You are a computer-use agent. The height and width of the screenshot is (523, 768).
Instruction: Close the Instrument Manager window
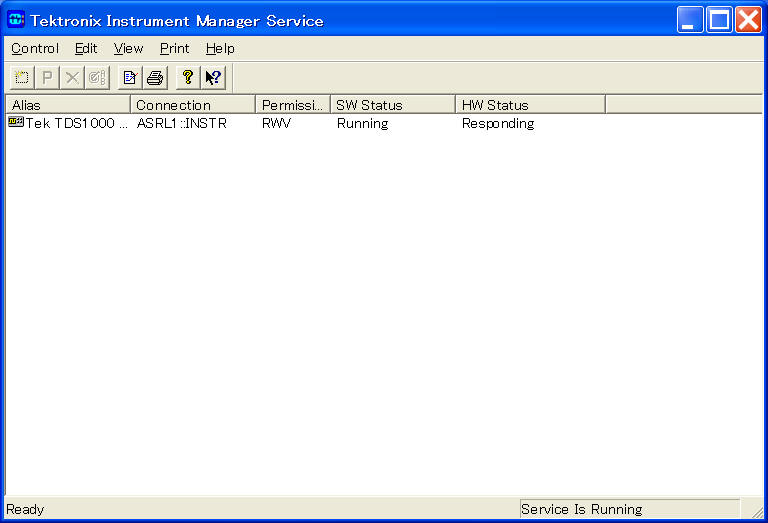click(748, 20)
